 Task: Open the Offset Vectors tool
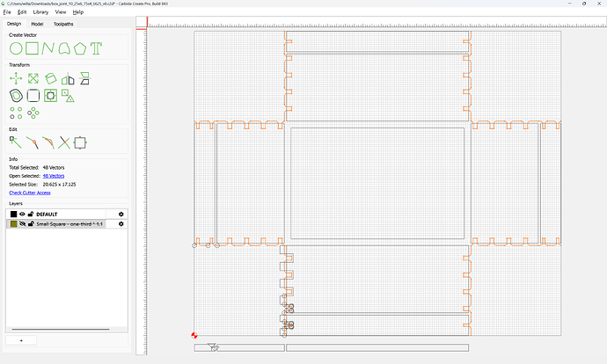coord(16,96)
